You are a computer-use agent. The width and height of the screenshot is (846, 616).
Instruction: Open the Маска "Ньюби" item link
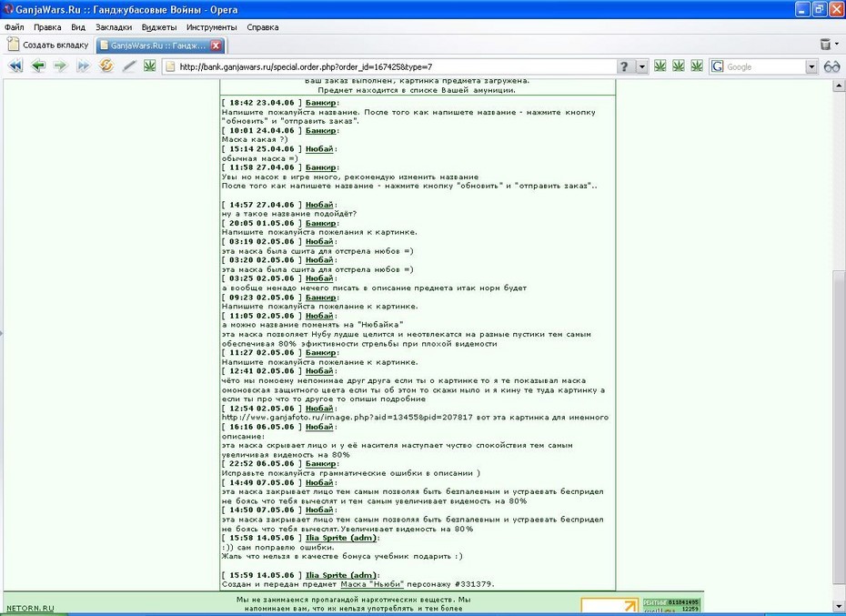click(x=372, y=584)
